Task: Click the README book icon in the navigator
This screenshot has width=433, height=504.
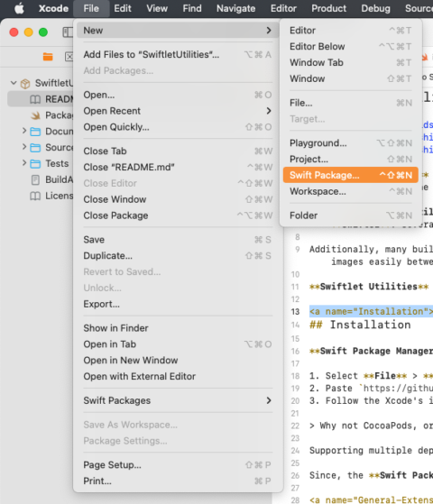Action: (x=35, y=99)
